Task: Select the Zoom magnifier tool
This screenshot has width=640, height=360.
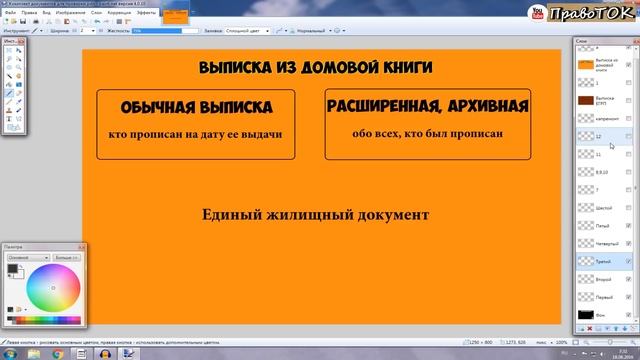Action: click(19, 67)
